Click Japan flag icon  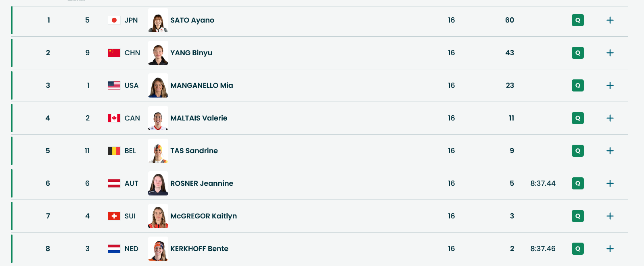[x=114, y=20]
